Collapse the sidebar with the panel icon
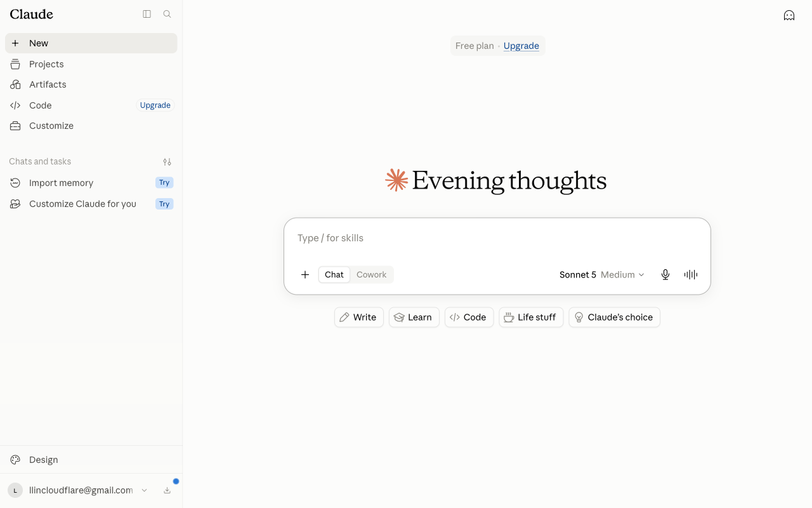 coord(147,14)
